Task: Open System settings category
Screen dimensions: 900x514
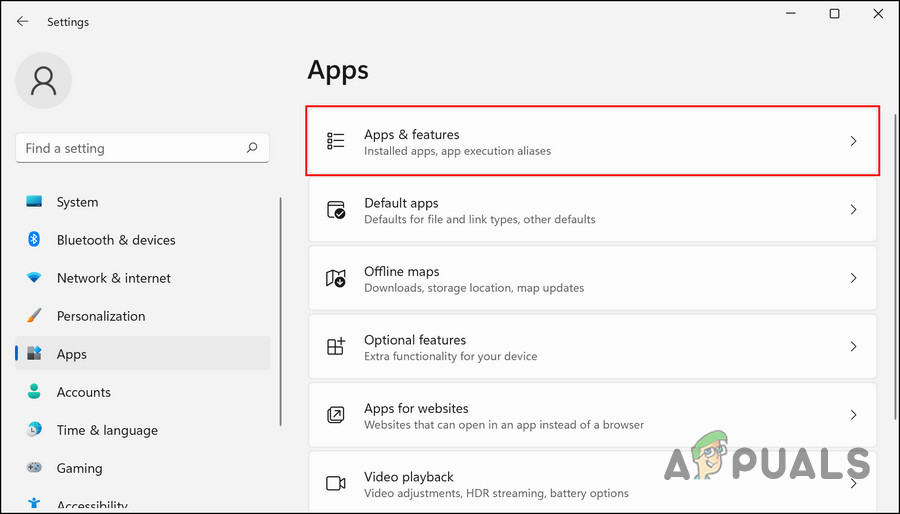Action: (142, 202)
